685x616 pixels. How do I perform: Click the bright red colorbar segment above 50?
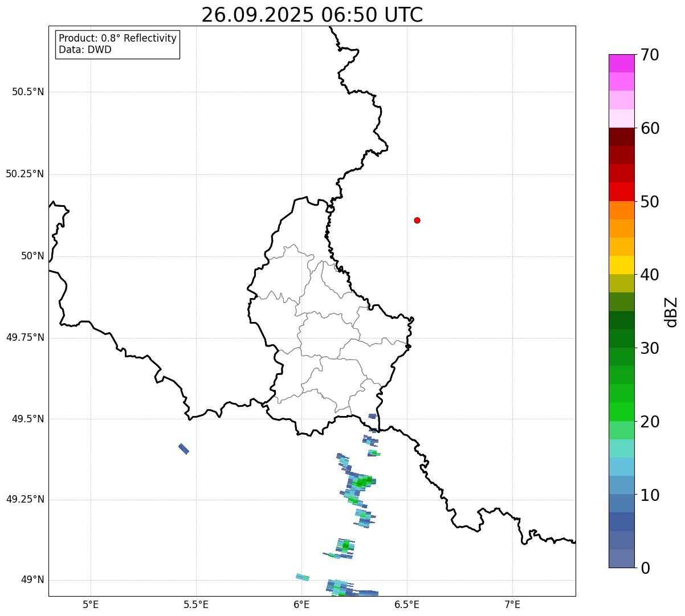pos(621,191)
